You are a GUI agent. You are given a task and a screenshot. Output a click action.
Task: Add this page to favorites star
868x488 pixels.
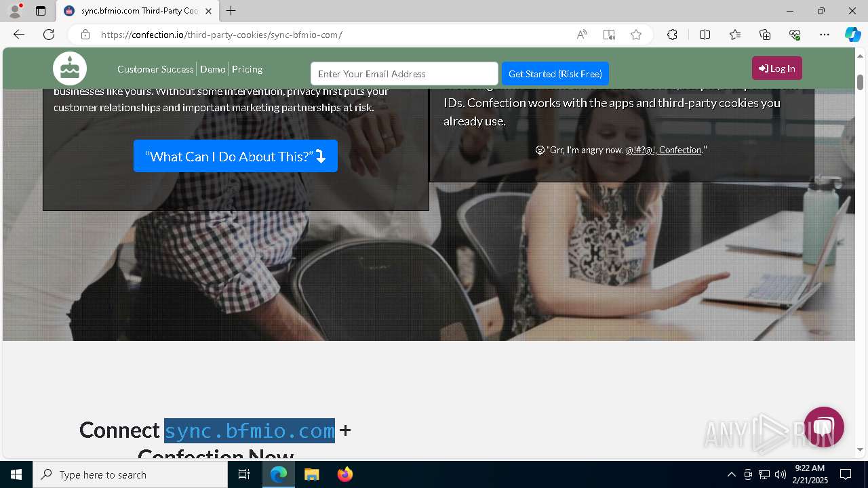tap(636, 35)
